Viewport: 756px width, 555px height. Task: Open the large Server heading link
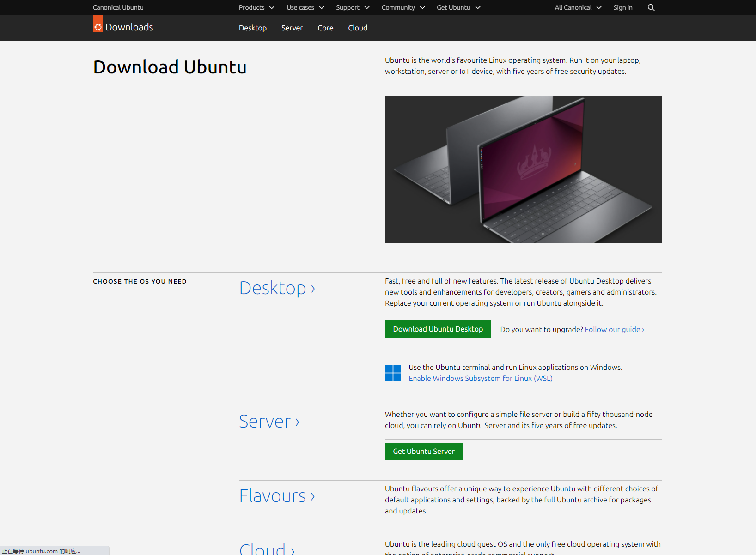(269, 422)
